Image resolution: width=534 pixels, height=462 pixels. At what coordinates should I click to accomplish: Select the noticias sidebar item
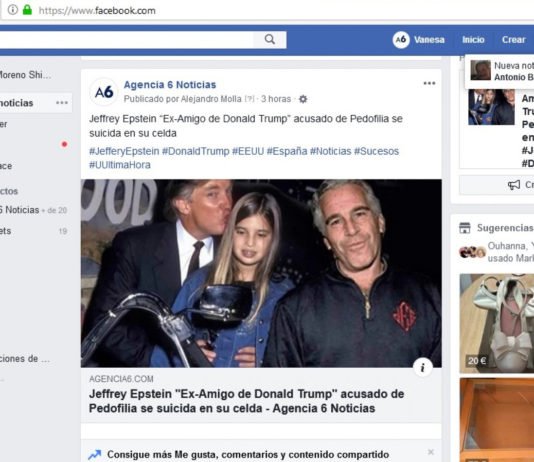(x=36, y=103)
